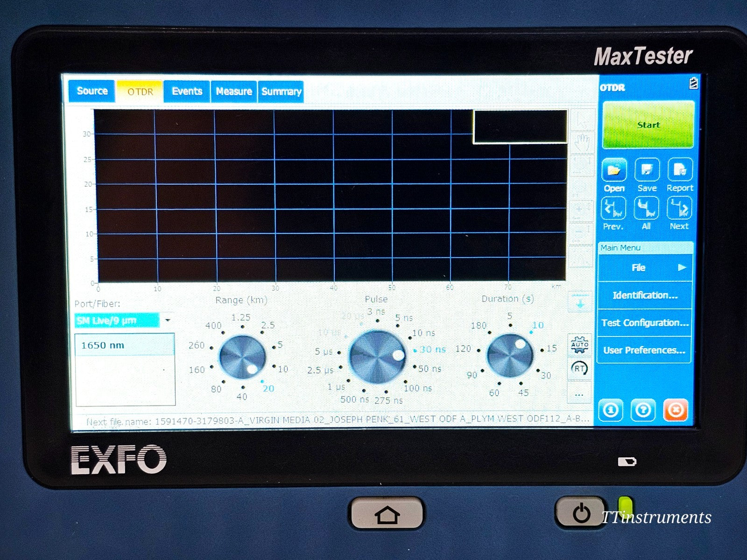747x560 pixels.
Task: Set Duration dial to 15 seconds
Action: pyautogui.click(x=551, y=348)
